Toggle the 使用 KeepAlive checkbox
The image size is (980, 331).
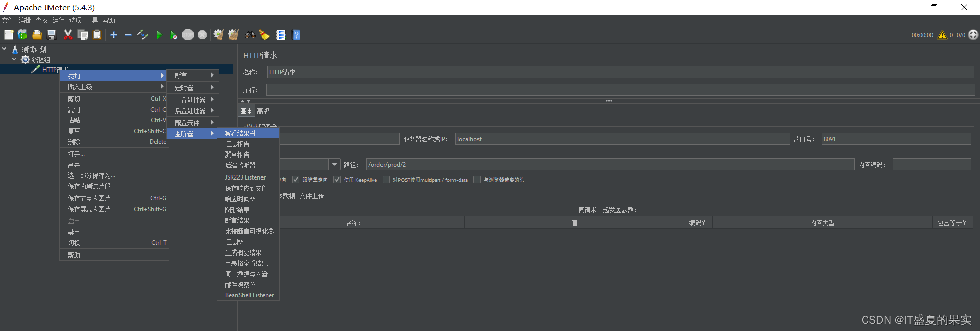point(337,180)
